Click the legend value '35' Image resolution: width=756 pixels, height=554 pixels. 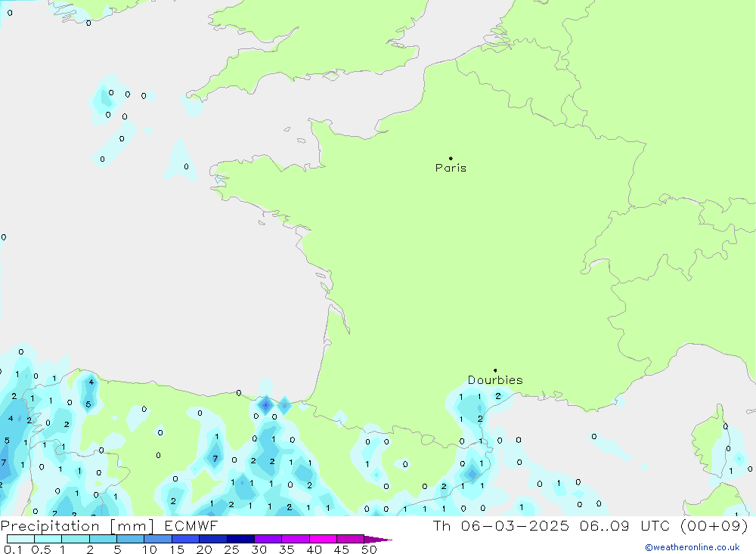(287, 549)
